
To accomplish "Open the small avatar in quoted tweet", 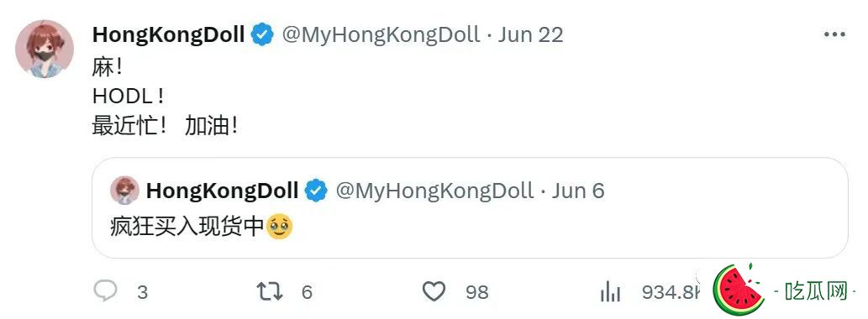I will coord(124,191).
